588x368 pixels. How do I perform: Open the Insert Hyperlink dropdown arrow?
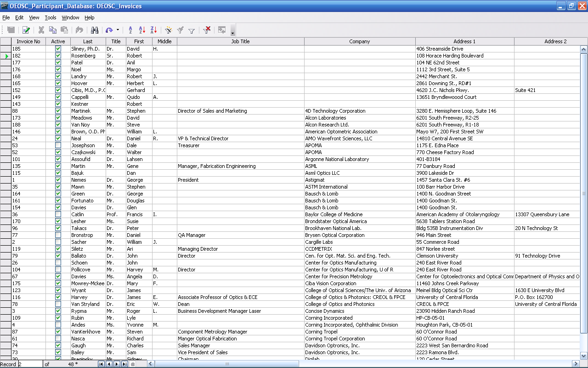[118, 30]
